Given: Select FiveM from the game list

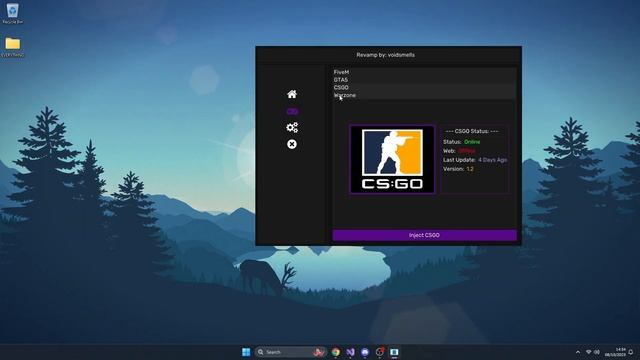Looking at the screenshot, I should [424, 72].
